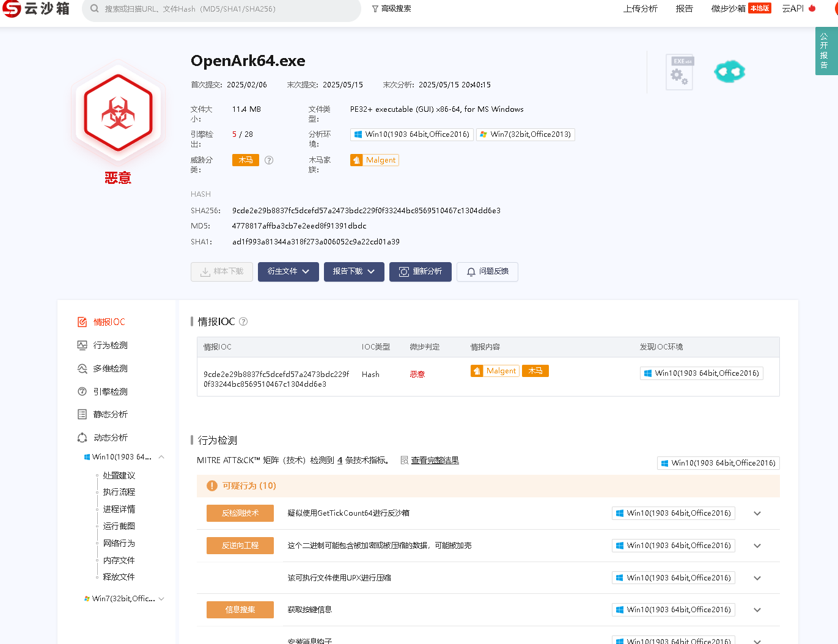Click the teal cloud mask avatar icon
The image size is (838, 644).
tap(729, 71)
